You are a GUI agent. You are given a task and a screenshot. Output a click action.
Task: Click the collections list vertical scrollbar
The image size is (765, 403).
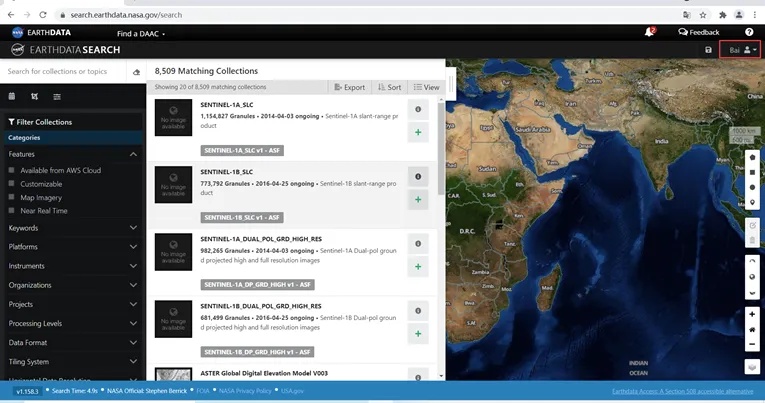(441, 149)
